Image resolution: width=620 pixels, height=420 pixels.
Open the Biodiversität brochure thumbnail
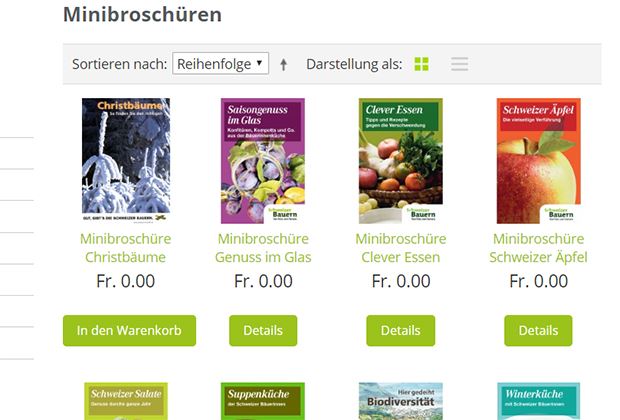pos(401,401)
